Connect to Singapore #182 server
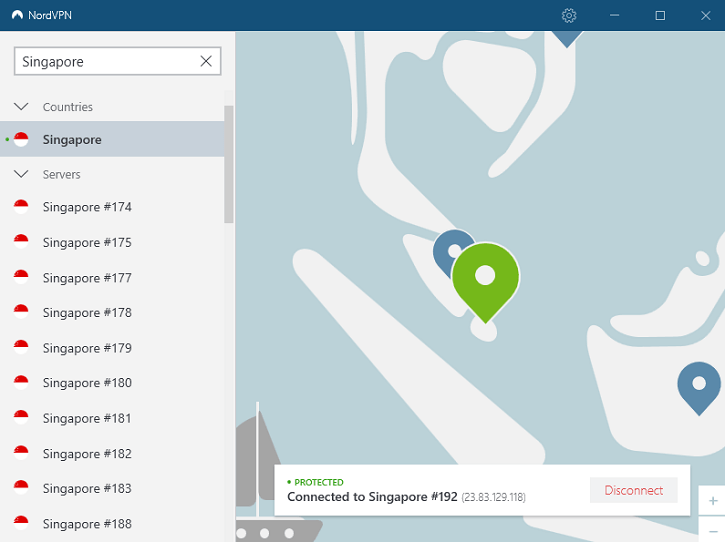Image resolution: width=725 pixels, height=542 pixels. pyautogui.click(x=112, y=453)
